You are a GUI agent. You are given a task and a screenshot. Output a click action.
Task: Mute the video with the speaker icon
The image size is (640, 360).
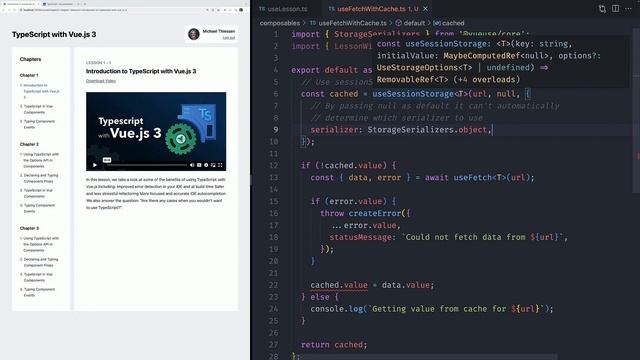(192, 165)
